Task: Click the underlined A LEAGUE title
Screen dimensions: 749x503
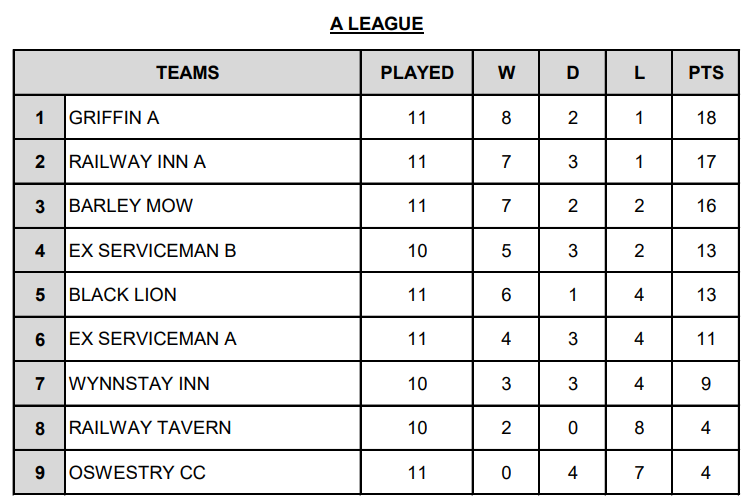Action: (376, 24)
